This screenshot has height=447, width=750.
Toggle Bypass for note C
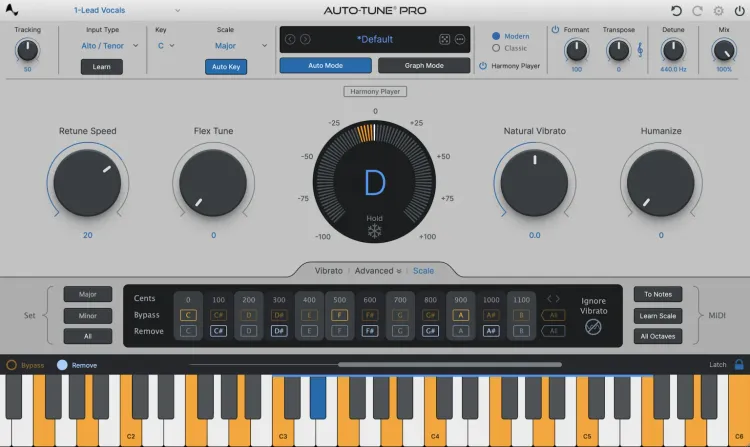pyautogui.click(x=188, y=315)
